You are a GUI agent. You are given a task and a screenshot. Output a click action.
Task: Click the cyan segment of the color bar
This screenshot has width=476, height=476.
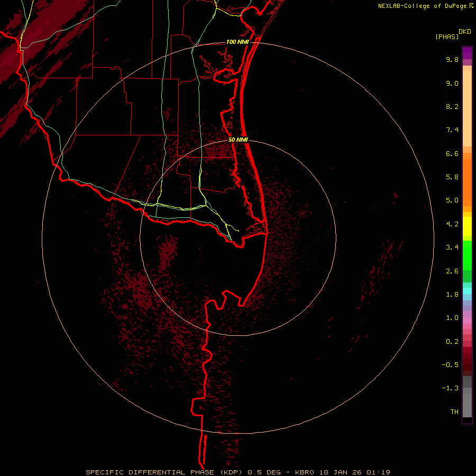467,291
